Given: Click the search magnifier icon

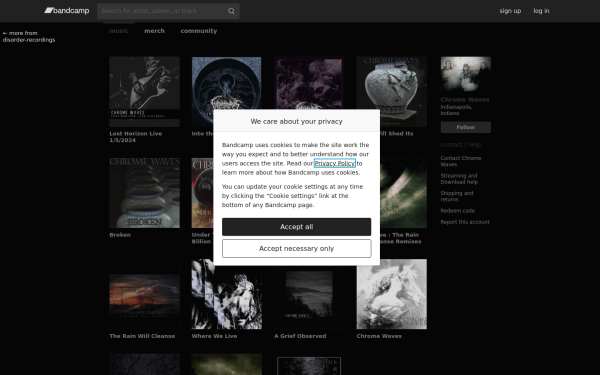Looking at the screenshot, I should [231, 11].
